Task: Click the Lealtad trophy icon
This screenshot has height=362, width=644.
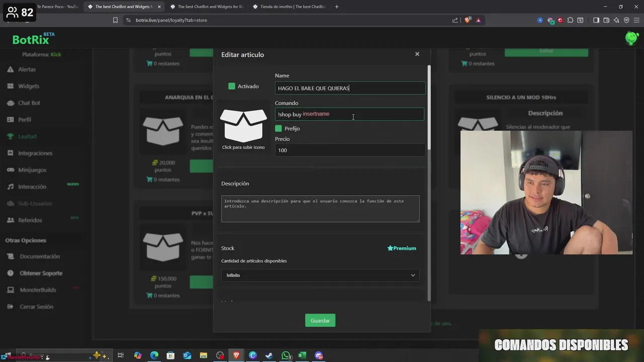Action: (x=10, y=136)
